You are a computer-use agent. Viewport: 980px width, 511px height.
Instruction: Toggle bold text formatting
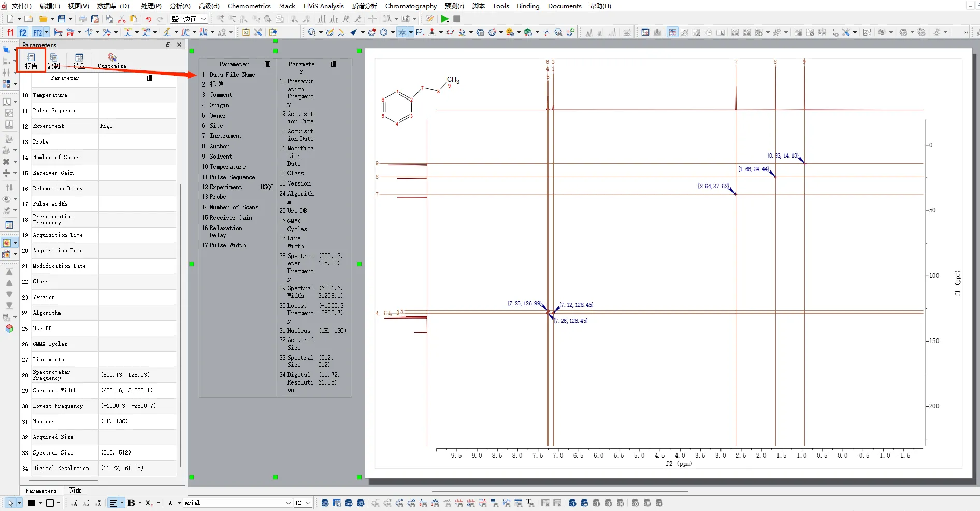point(131,503)
